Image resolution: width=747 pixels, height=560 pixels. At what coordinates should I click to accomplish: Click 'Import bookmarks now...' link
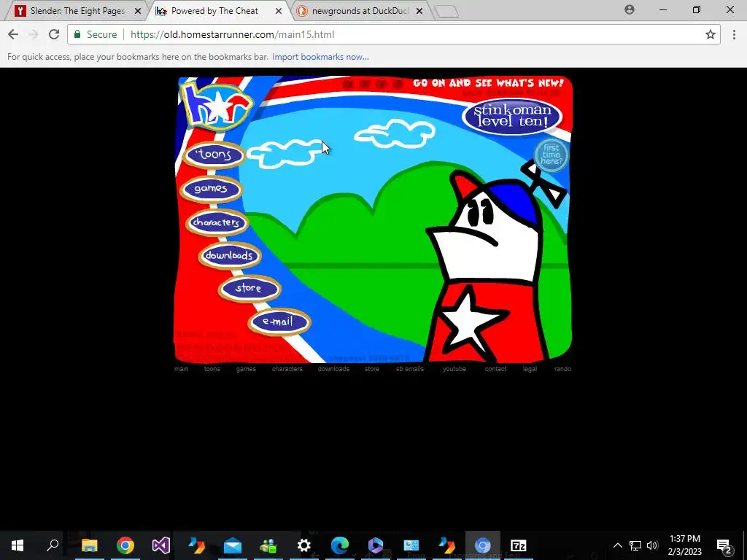click(320, 57)
